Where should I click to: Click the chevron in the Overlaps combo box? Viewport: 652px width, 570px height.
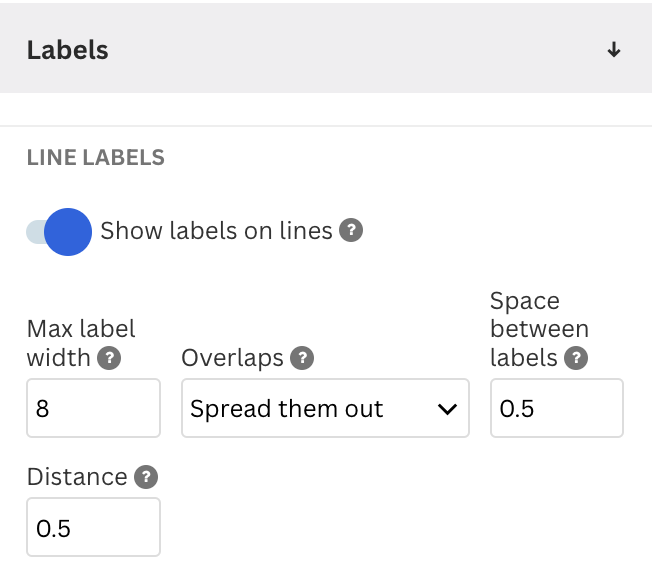[447, 409]
